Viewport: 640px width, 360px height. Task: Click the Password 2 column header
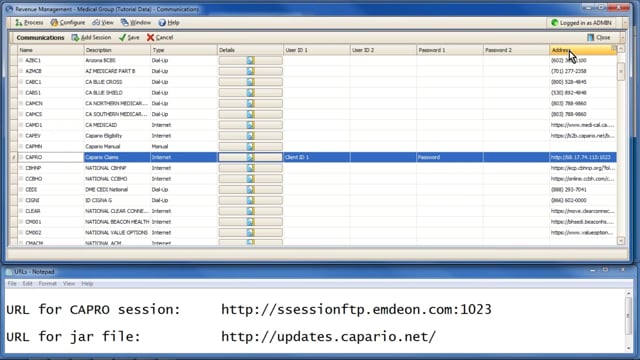(516, 50)
